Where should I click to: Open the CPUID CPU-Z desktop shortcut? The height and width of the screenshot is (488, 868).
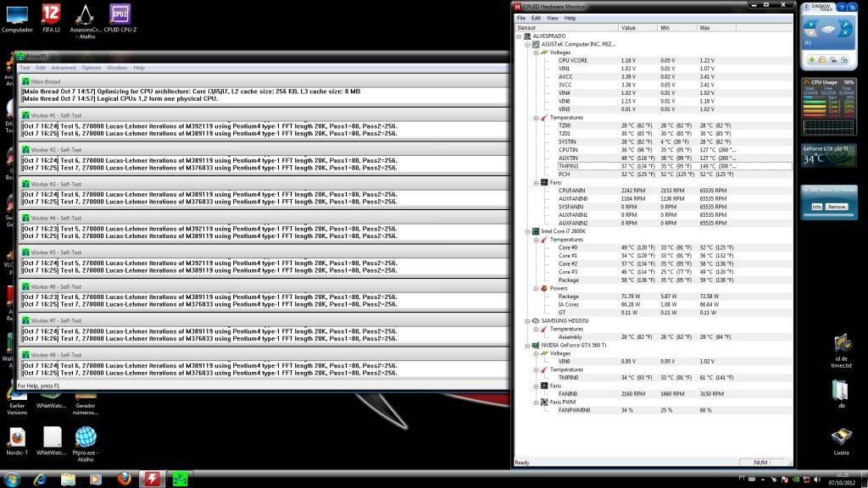120,19
